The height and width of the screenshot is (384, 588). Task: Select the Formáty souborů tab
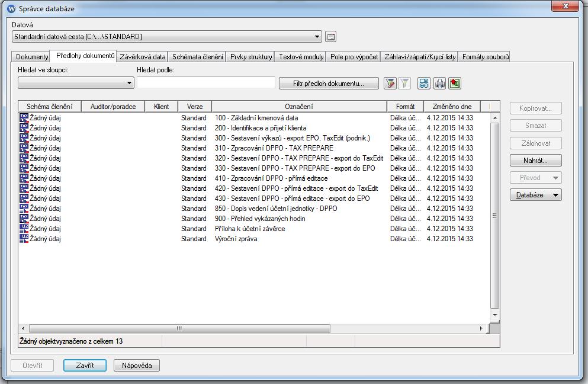(485, 57)
